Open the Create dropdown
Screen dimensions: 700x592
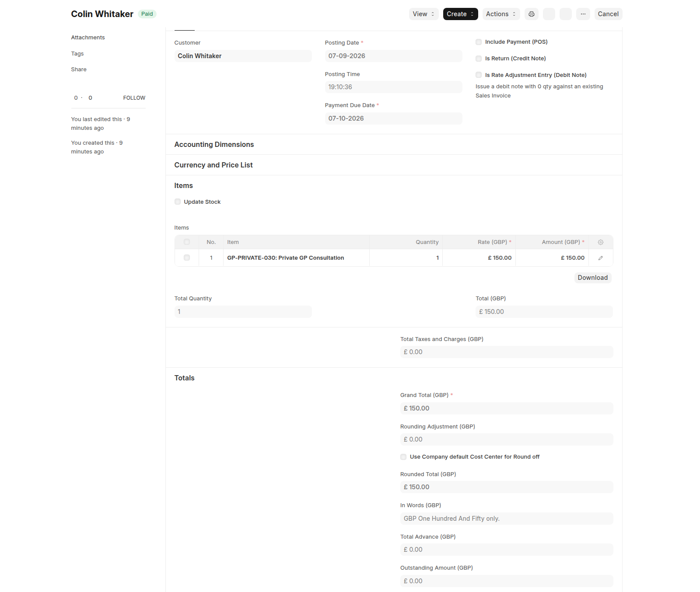tap(460, 14)
